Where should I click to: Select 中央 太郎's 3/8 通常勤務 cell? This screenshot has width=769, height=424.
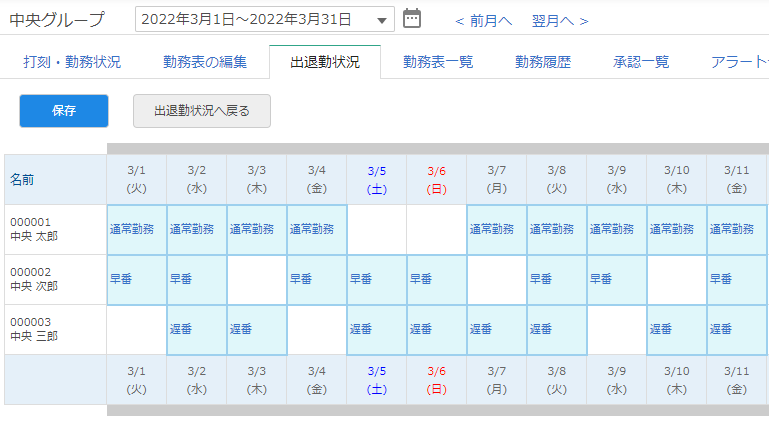557,229
